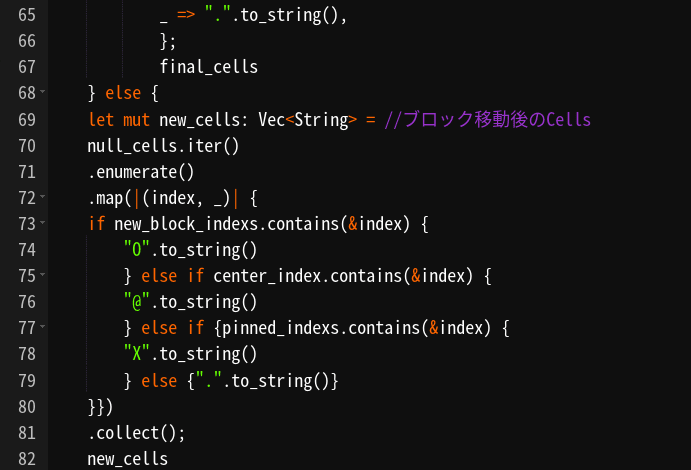Place cursor on the Japanese comment text

pyautogui.click(x=487, y=120)
